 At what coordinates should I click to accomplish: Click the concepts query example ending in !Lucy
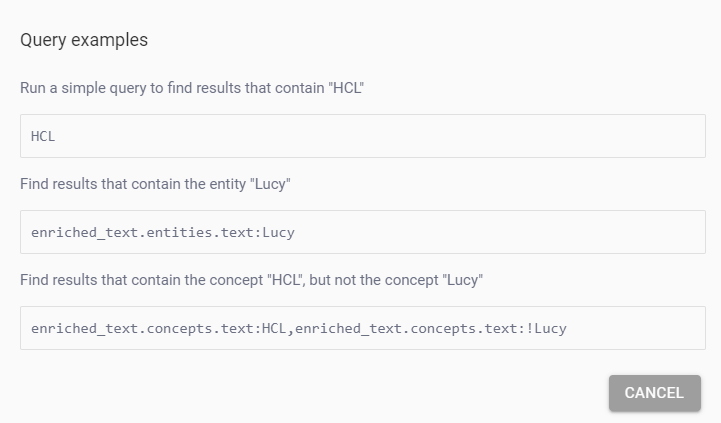tap(363, 328)
